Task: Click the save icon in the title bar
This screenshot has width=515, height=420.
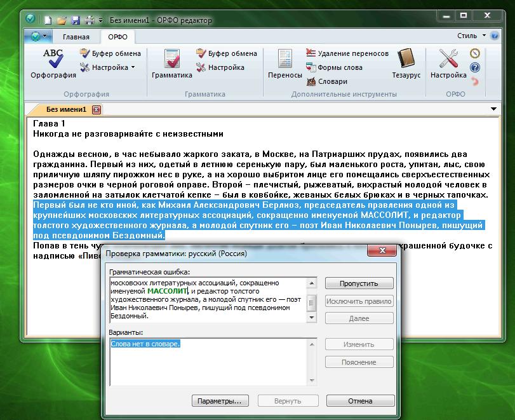Action: [x=76, y=20]
